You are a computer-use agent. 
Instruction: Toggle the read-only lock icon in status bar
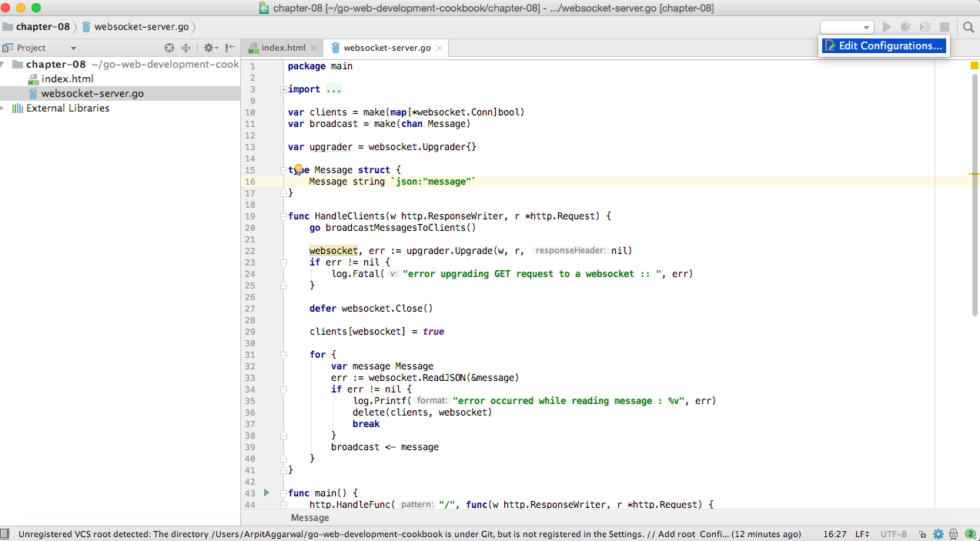(922, 534)
